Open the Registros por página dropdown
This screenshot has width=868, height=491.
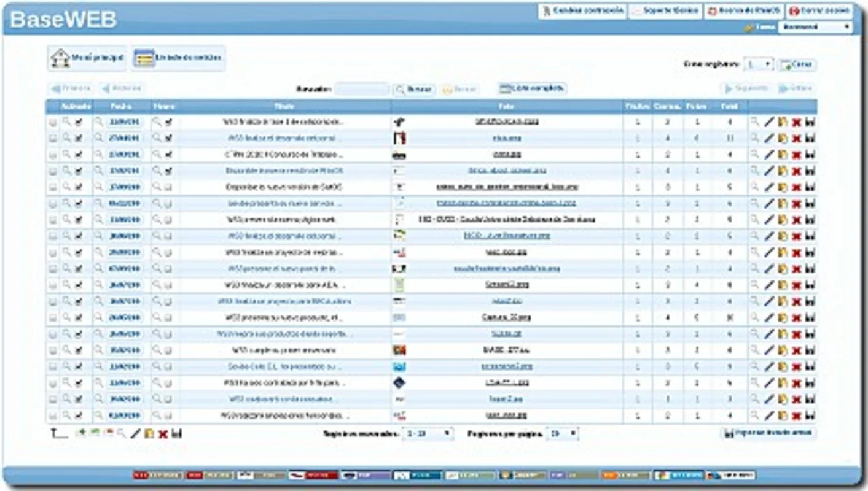(x=562, y=433)
